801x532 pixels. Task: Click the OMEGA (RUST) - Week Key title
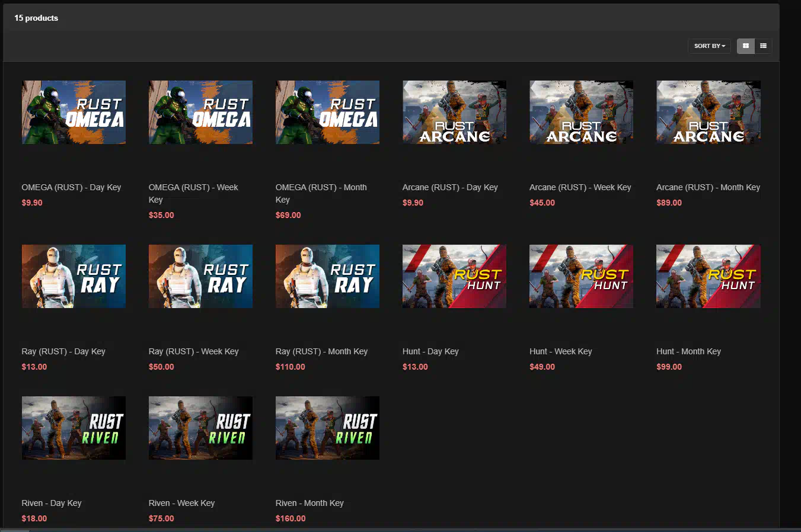193,193
